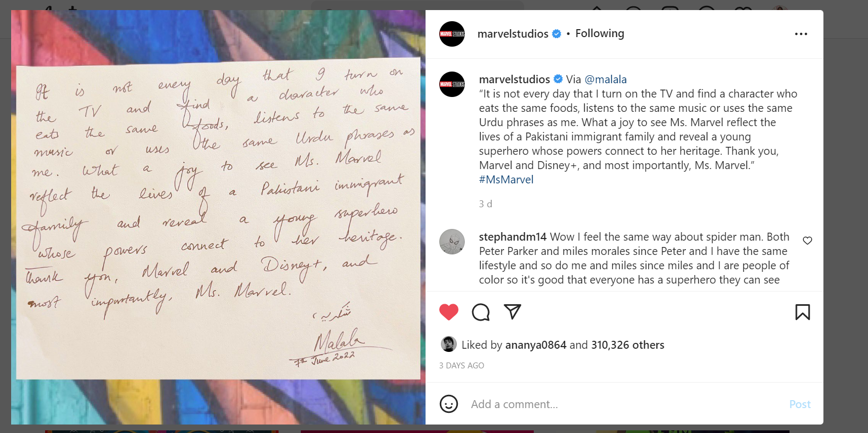Click ananya0864's small avatar near likes
Image resolution: width=868 pixels, height=433 pixels.
(449, 344)
